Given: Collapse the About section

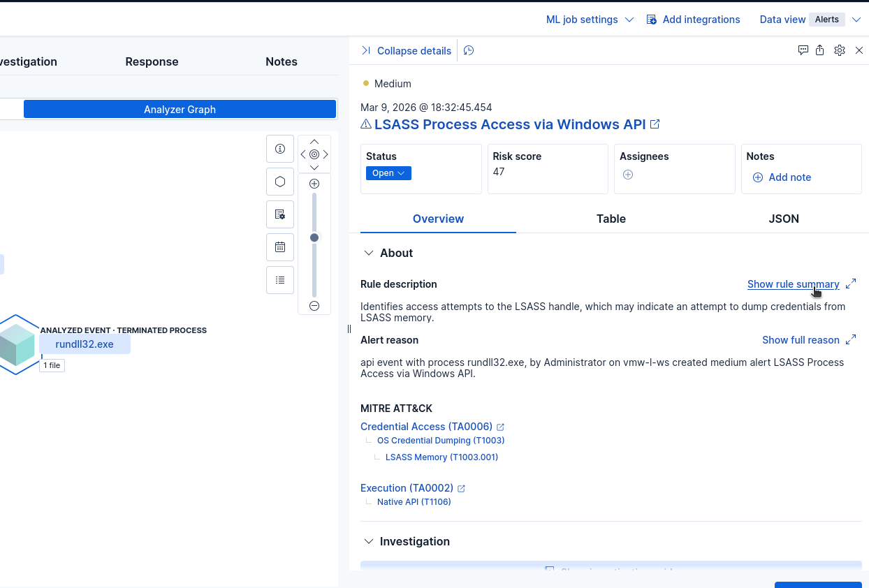Looking at the screenshot, I should (x=369, y=253).
